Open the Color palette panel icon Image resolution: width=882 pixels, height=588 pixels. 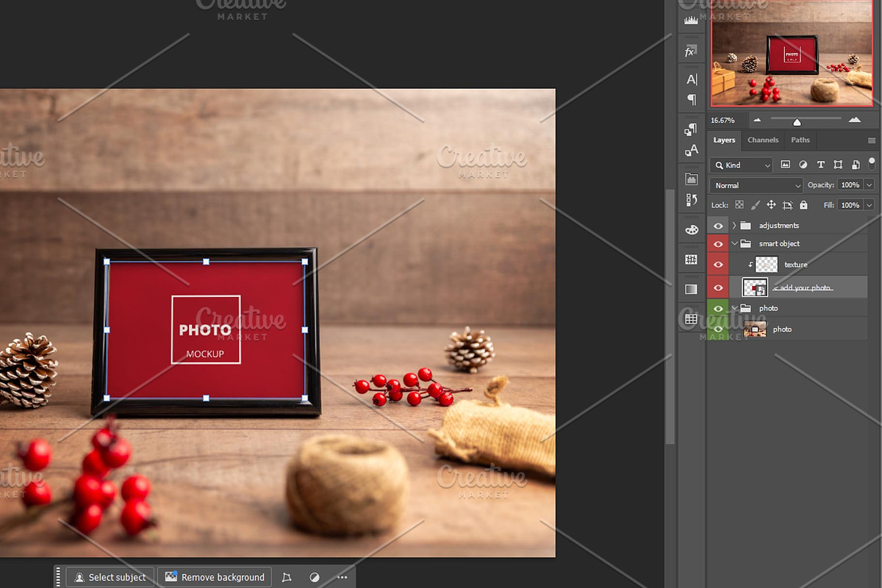point(692,230)
